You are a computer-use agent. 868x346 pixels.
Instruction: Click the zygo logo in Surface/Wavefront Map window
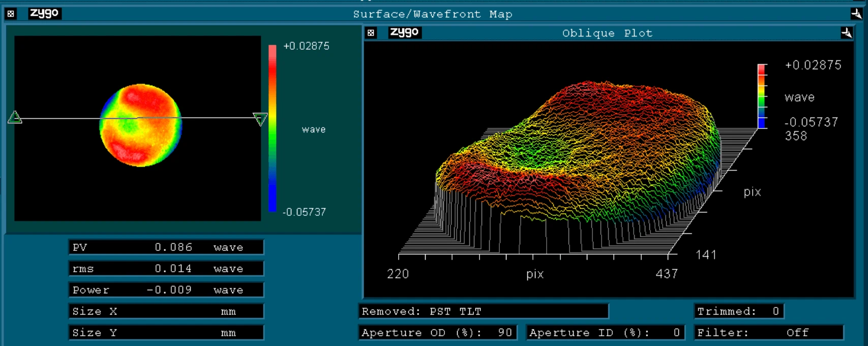pos(44,13)
